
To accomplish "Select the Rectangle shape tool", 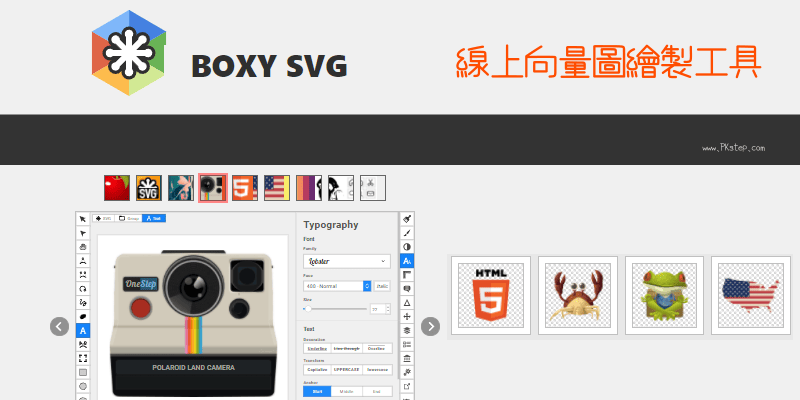I will (83, 372).
